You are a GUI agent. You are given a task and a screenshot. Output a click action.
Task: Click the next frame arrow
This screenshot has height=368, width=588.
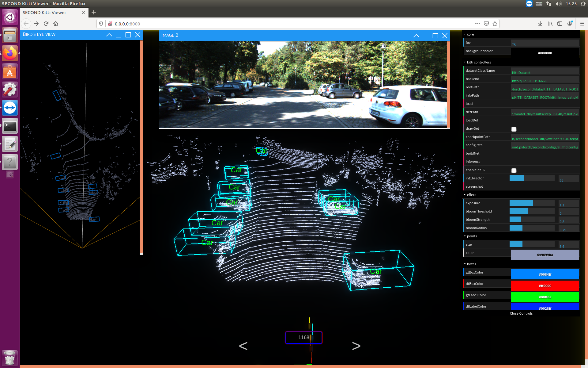(x=356, y=346)
